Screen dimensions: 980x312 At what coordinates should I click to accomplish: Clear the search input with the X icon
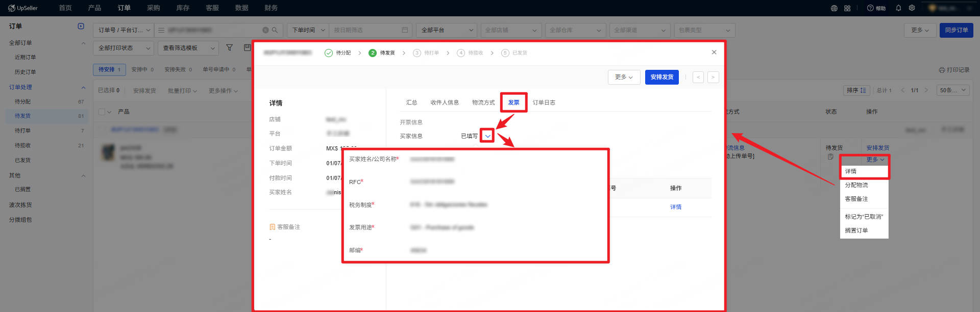point(265,30)
